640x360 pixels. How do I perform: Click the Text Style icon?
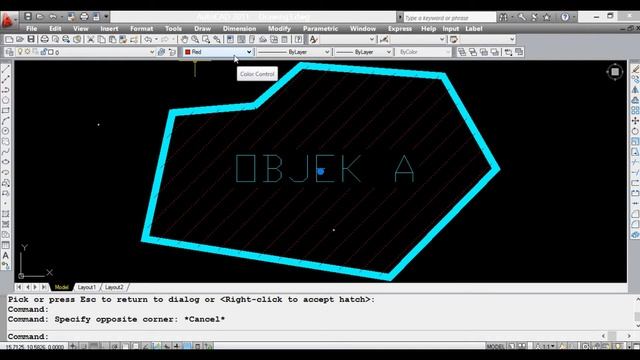point(313,40)
